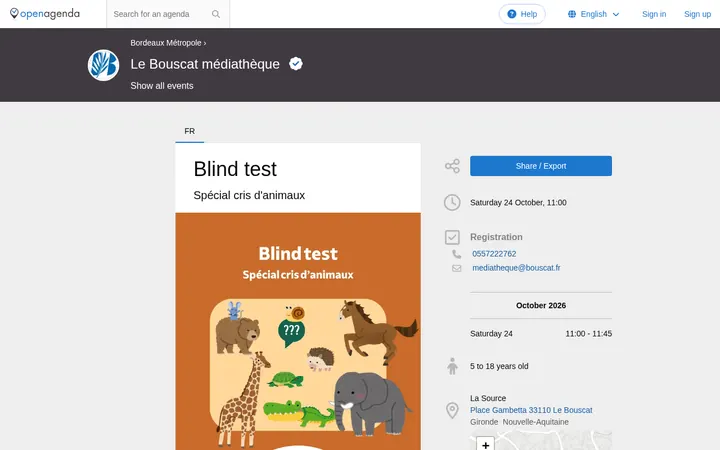720x450 pixels.
Task: Click the Nouvelle-Aquitaine region label
Action: (535, 422)
